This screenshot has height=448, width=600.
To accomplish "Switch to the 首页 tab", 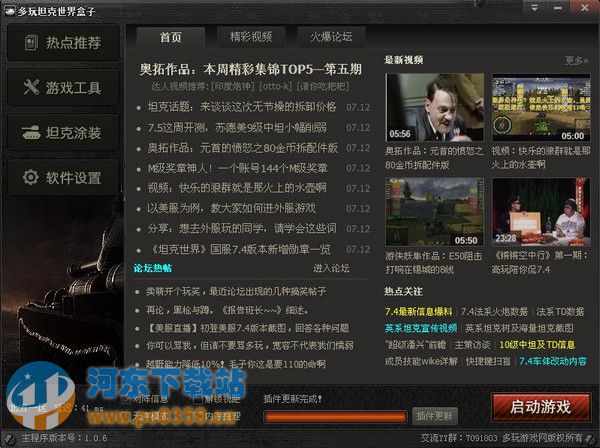I will (x=171, y=37).
